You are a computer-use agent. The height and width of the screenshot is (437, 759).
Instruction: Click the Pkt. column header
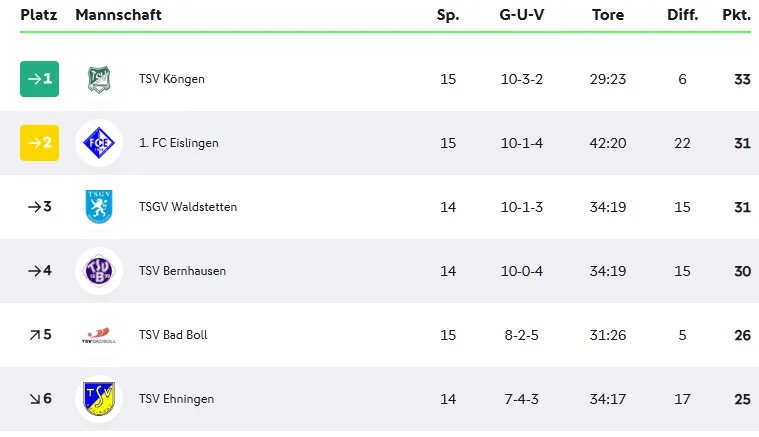[736, 15]
